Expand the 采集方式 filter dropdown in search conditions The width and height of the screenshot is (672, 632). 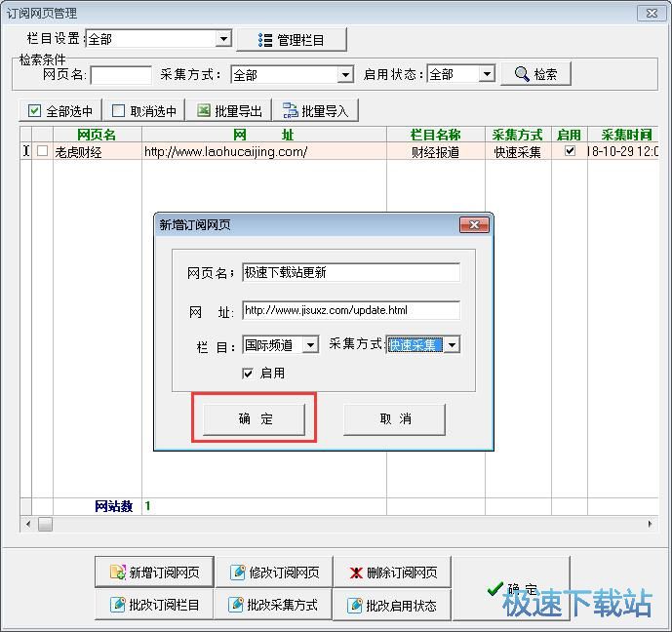[345, 75]
